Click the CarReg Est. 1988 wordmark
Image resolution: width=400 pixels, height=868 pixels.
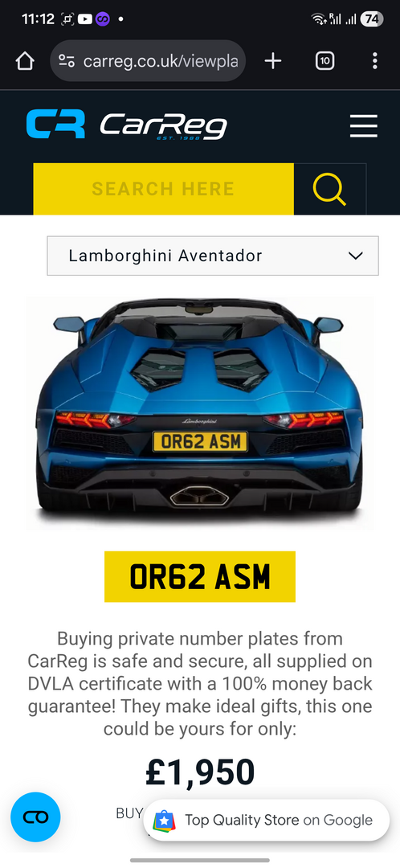164,125
